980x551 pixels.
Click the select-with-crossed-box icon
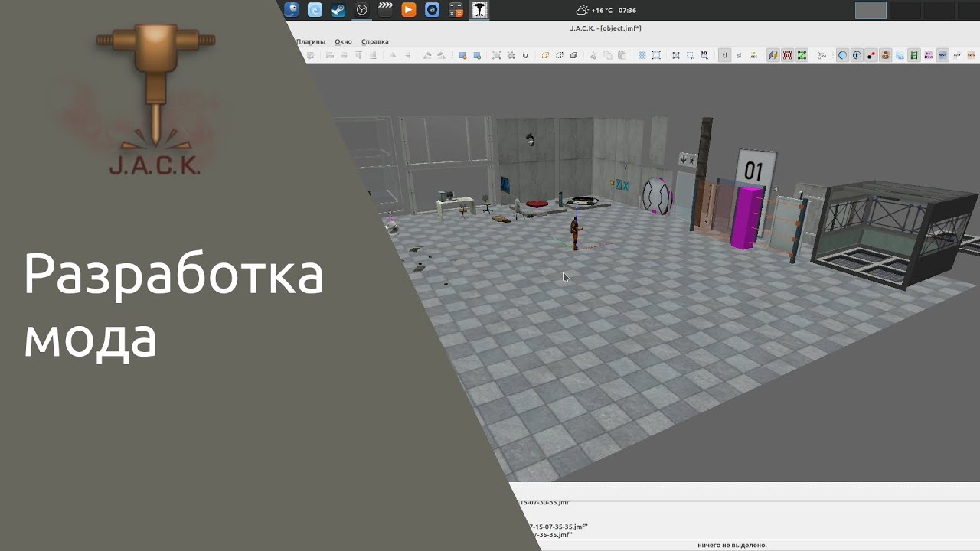[x=676, y=55]
